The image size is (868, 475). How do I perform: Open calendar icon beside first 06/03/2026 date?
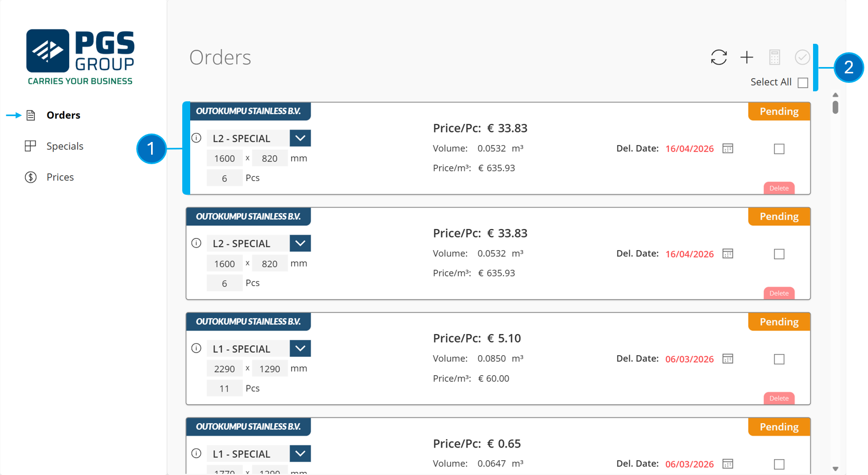[x=727, y=359]
